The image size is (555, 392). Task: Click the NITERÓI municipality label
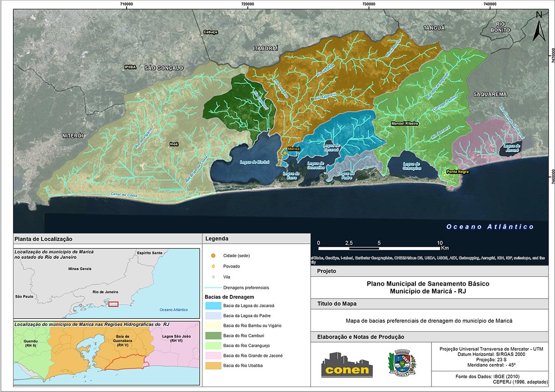73,135
